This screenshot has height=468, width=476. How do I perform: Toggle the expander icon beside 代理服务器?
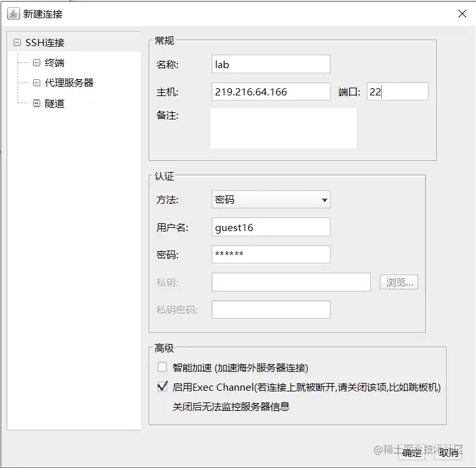(36, 83)
